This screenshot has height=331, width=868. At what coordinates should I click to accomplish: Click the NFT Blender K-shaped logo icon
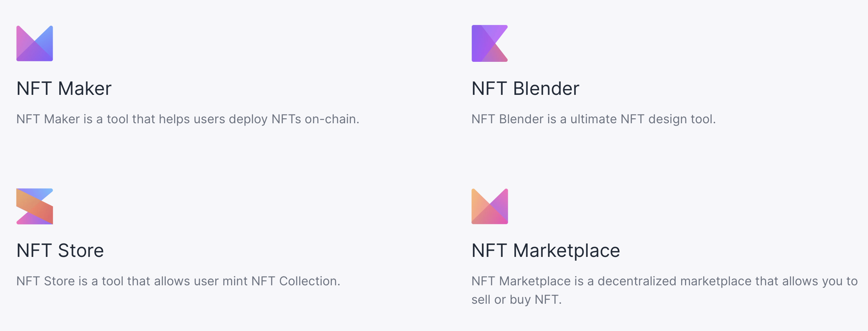point(489,43)
